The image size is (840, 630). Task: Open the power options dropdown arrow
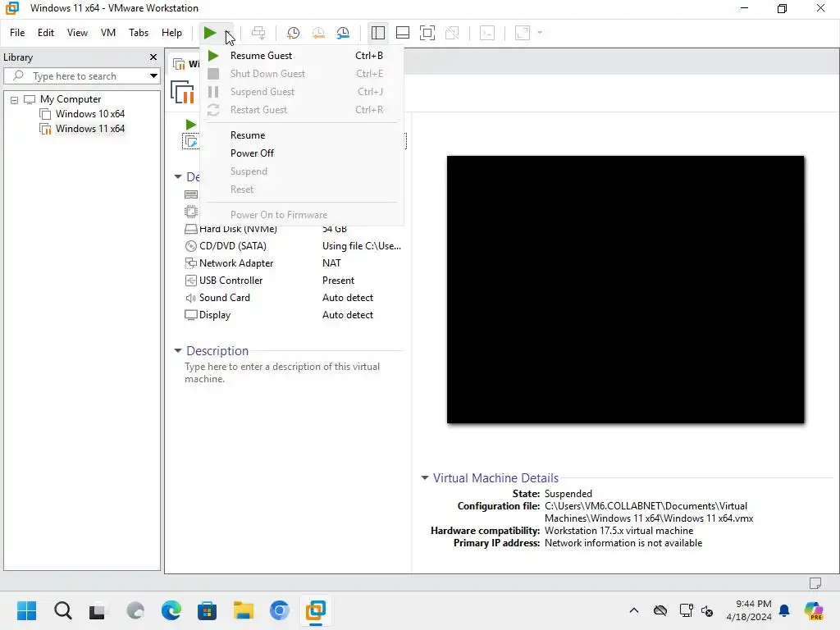[x=229, y=33]
